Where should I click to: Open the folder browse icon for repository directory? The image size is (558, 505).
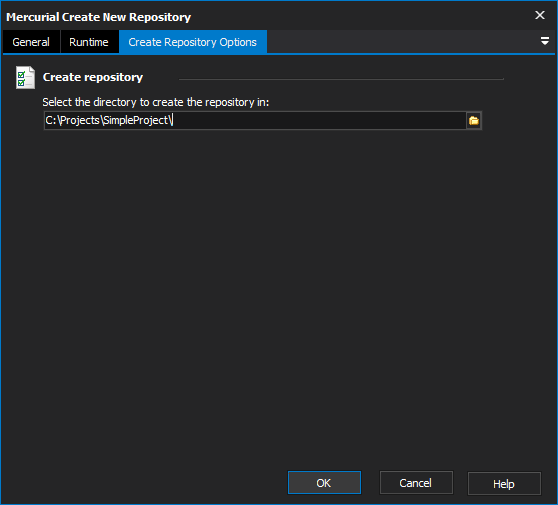click(474, 121)
